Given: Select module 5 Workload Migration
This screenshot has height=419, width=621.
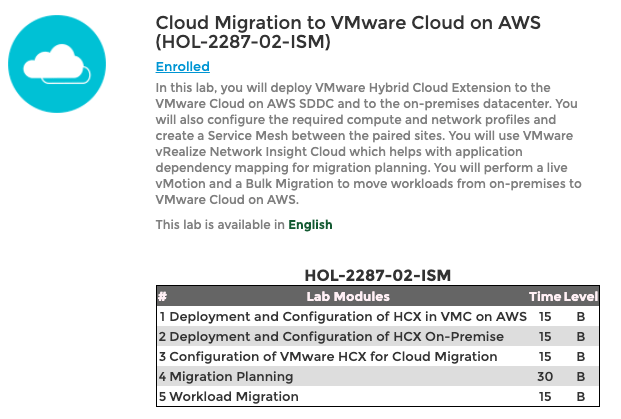Looking at the screenshot, I should [x=234, y=396].
